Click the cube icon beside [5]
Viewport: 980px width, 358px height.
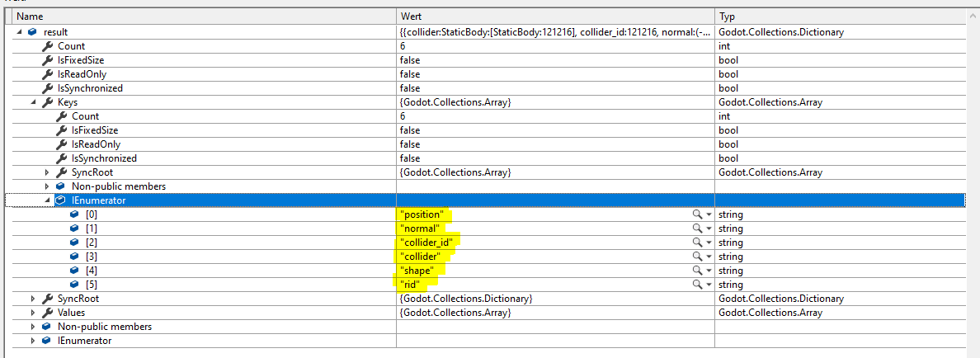click(x=74, y=285)
